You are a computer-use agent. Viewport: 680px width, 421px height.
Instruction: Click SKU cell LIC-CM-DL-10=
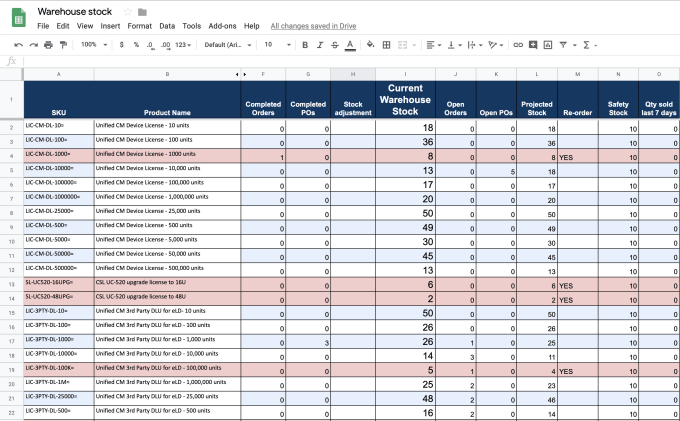59,127
